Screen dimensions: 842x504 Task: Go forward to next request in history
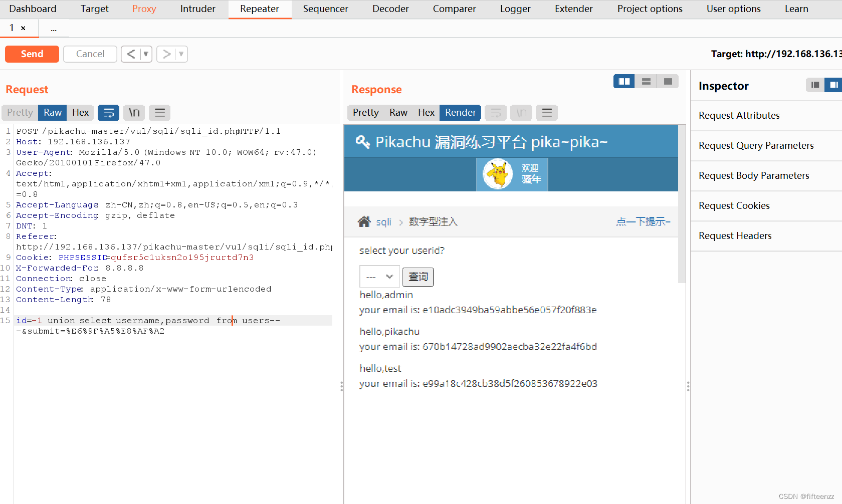click(166, 54)
